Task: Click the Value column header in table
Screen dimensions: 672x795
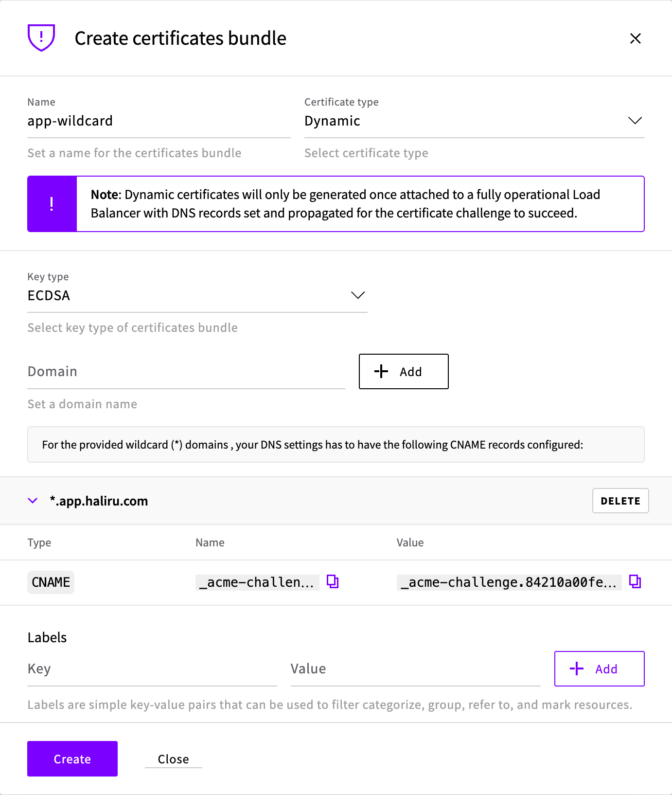Action: tap(410, 542)
